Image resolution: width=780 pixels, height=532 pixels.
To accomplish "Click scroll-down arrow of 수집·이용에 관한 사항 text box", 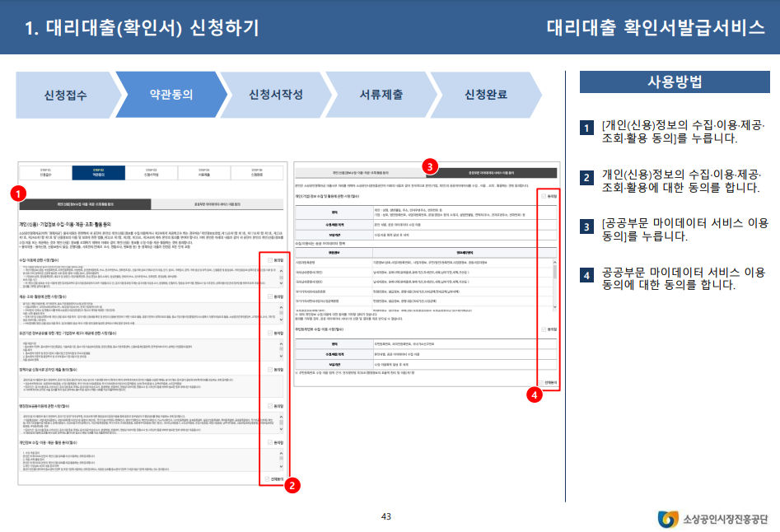I will 281,283.
